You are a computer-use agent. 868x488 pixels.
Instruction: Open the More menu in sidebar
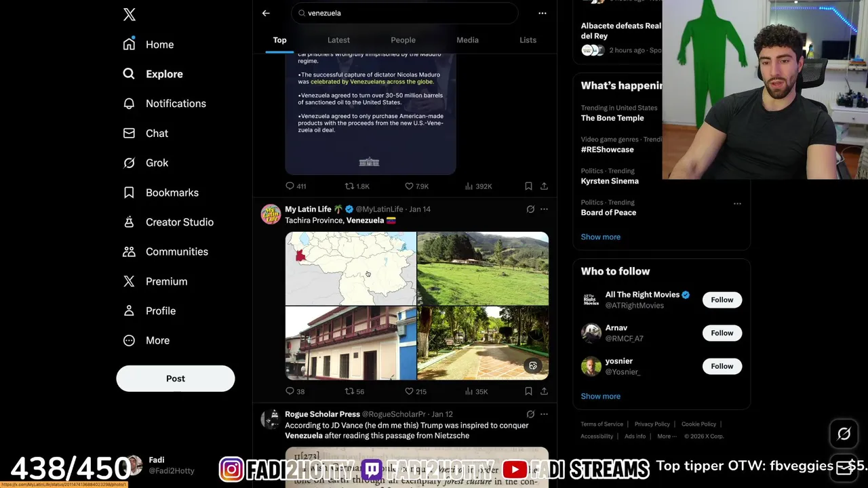(x=146, y=340)
